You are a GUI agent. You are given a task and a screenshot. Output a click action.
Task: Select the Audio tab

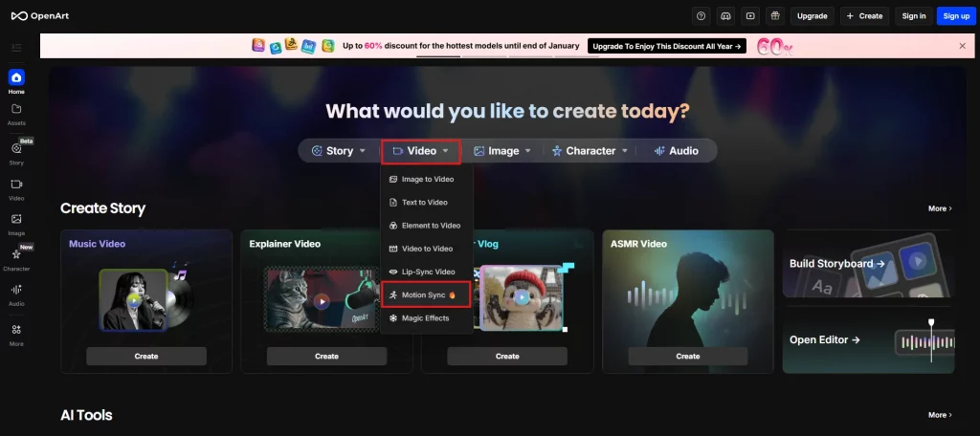click(x=677, y=150)
